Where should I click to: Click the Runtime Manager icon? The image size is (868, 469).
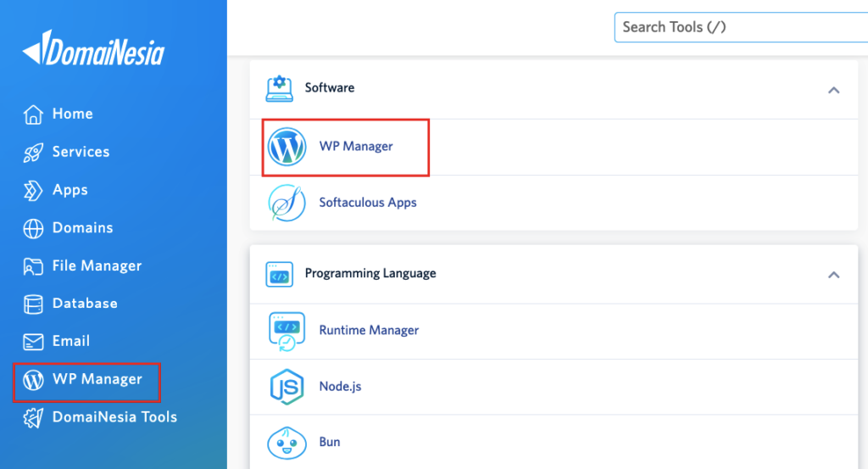pyautogui.click(x=287, y=331)
